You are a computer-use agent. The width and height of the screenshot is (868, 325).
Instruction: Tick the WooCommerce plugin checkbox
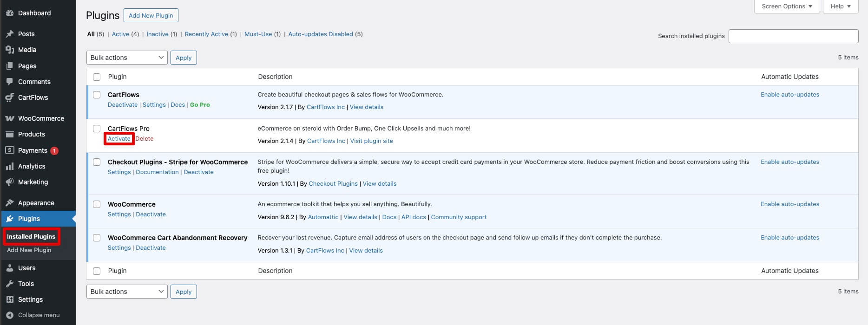pyautogui.click(x=97, y=204)
